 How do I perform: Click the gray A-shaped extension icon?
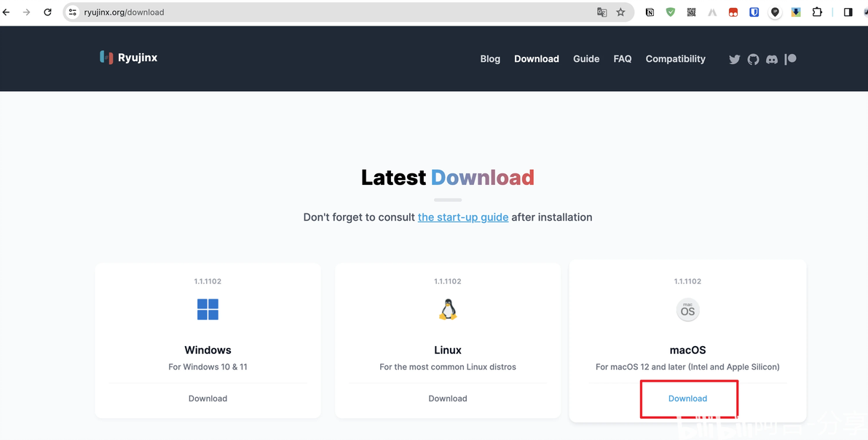pyautogui.click(x=712, y=12)
